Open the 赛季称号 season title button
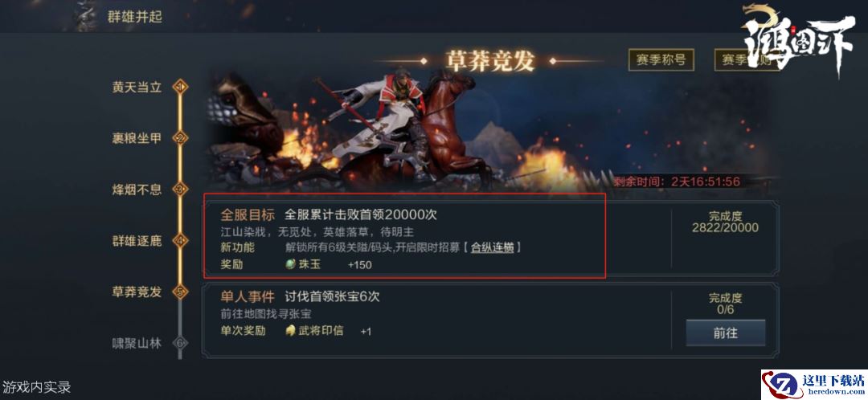This screenshot has width=868, height=400. click(661, 59)
